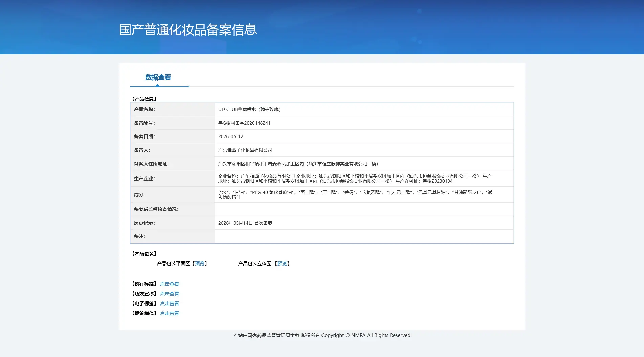The height and width of the screenshot is (357, 644).
Task: Click the 备案编号 field label
Action: coord(145,123)
